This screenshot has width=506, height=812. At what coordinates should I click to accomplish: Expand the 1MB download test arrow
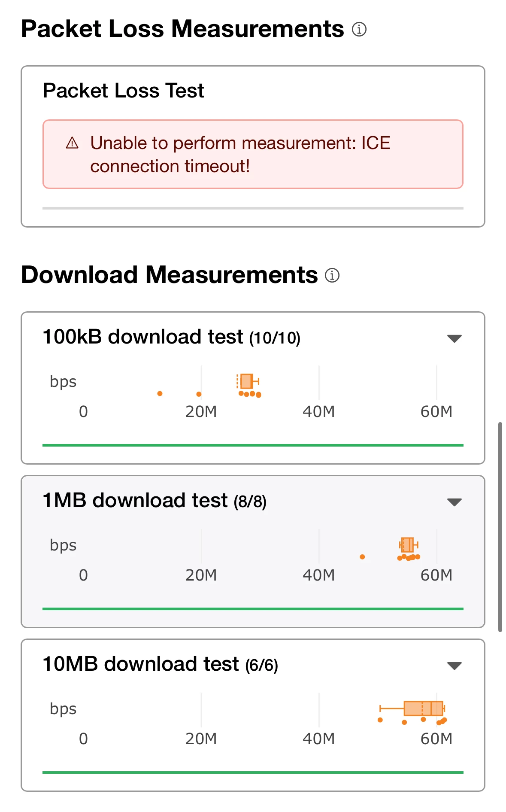454,502
